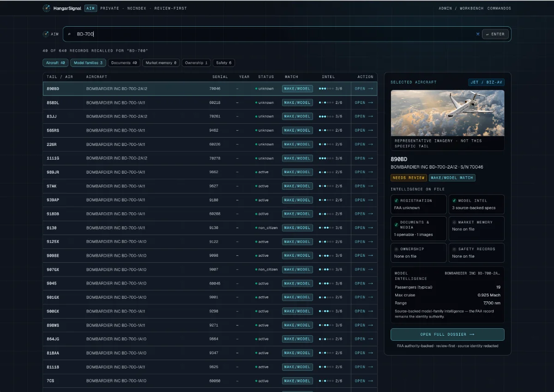Click the HangarSignal logo icon

(47, 8)
